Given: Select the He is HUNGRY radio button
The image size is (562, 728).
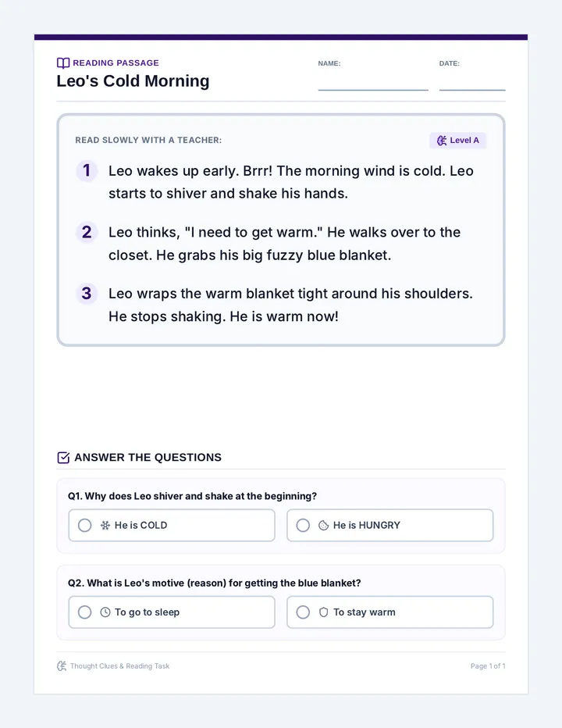Looking at the screenshot, I should [303, 525].
